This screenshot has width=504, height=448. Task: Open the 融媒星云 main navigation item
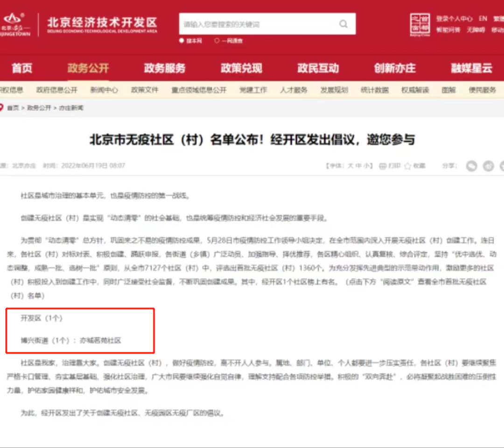[x=471, y=68]
